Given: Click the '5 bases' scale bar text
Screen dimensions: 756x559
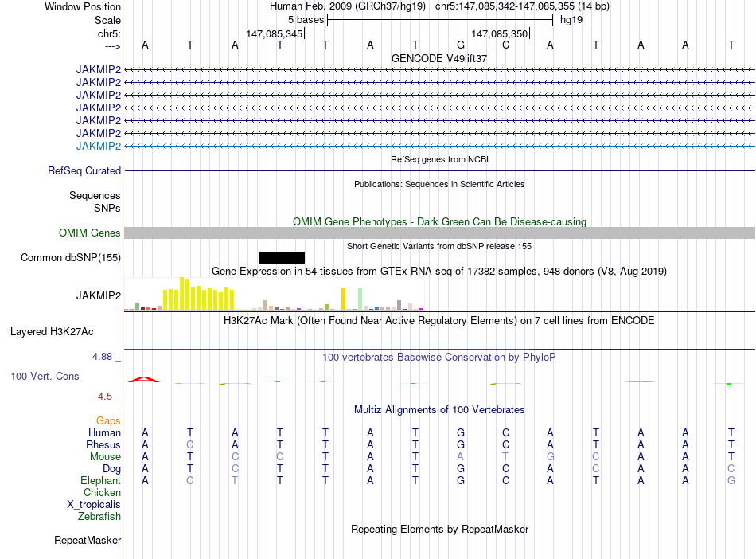Looking at the screenshot, I should point(306,20).
